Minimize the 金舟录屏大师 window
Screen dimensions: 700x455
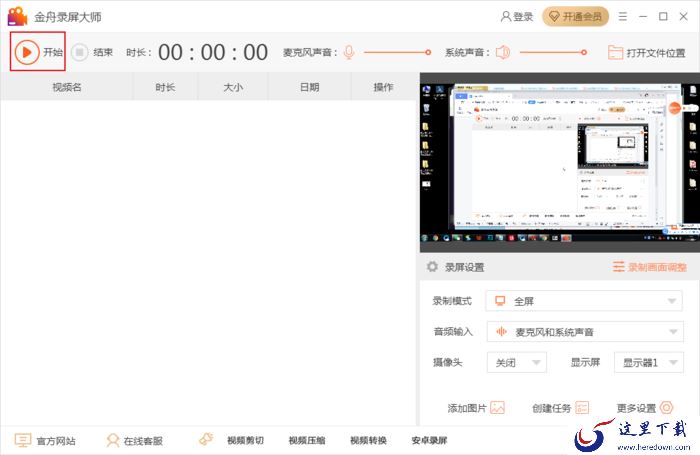(x=643, y=17)
